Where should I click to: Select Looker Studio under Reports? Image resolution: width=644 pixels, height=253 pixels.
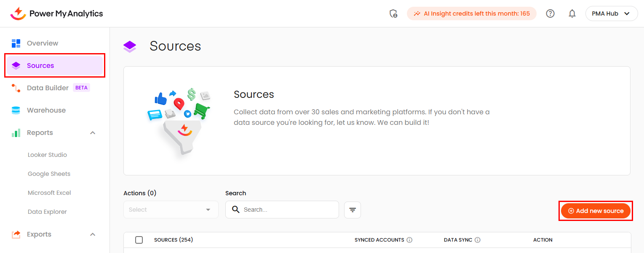coord(47,155)
